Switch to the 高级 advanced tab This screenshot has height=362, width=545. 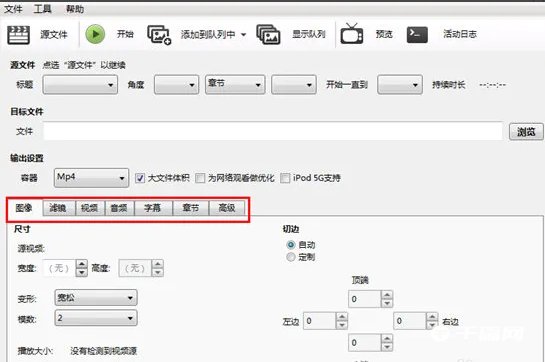tap(227, 208)
